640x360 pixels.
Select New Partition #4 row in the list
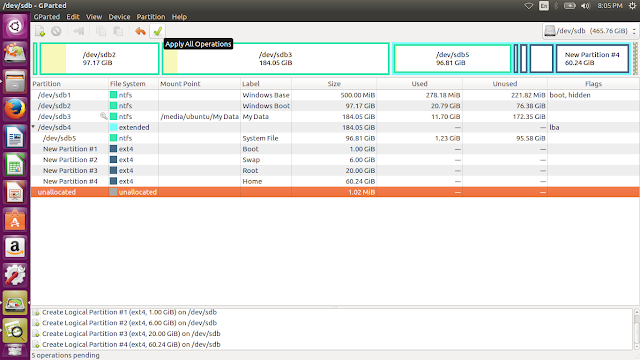(x=335, y=181)
